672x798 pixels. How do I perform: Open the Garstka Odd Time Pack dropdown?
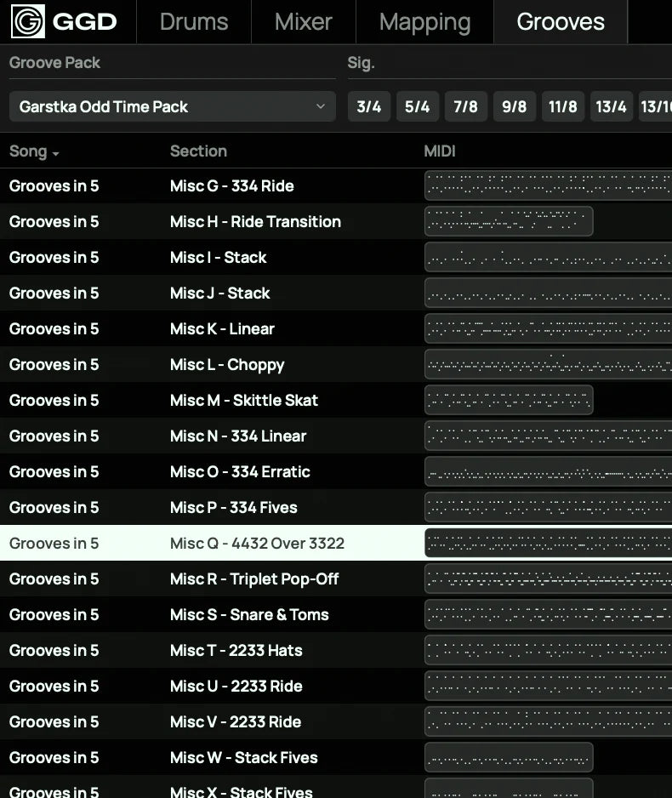(x=173, y=106)
